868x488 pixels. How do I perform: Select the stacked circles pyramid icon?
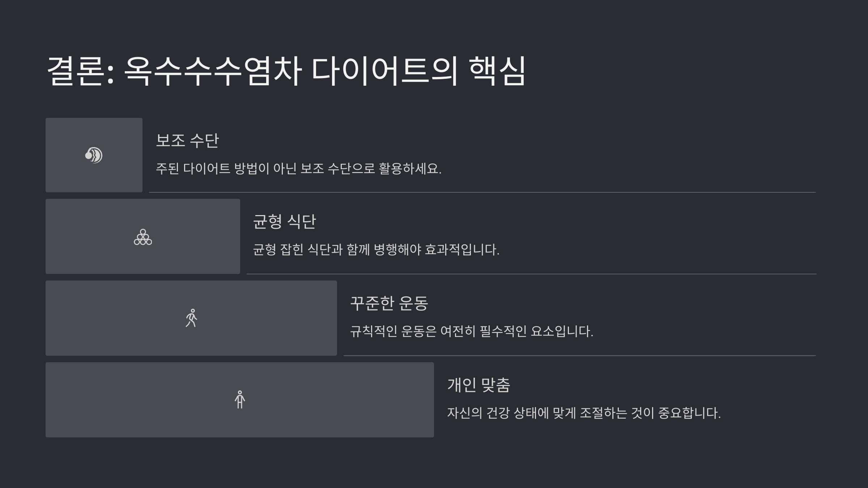coord(143,237)
